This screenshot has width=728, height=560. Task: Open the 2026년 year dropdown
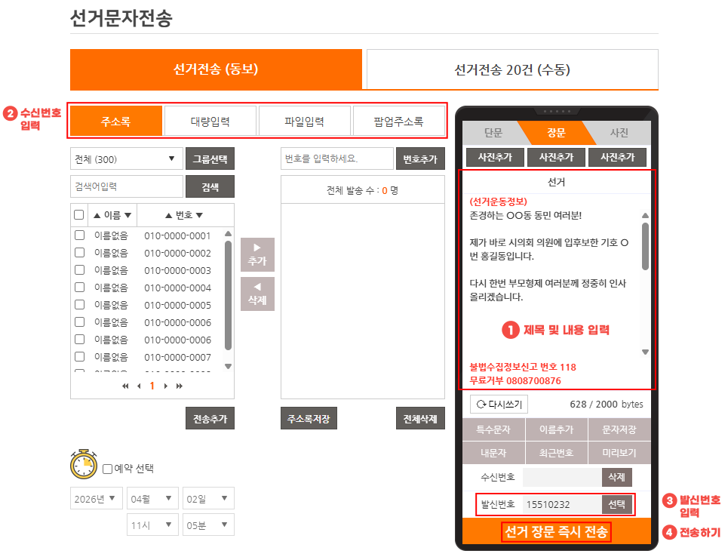[x=96, y=498]
